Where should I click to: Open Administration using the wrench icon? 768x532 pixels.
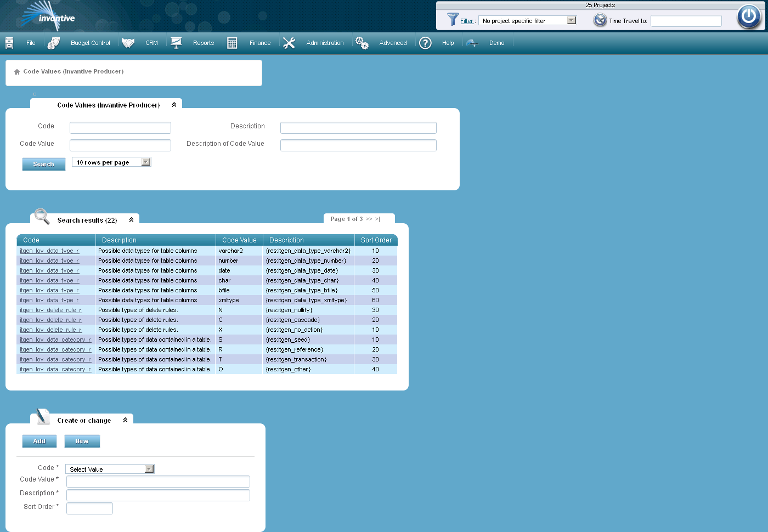[x=289, y=42]
